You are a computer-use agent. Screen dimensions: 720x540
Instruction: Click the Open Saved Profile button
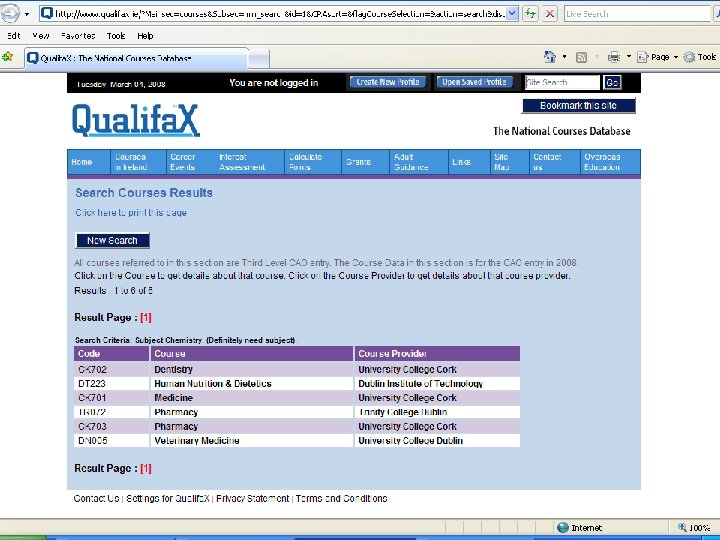tap(474, 82)
